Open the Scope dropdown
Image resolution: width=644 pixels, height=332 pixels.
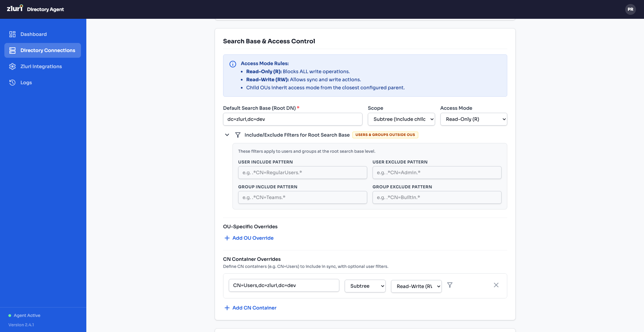[401, 119]
